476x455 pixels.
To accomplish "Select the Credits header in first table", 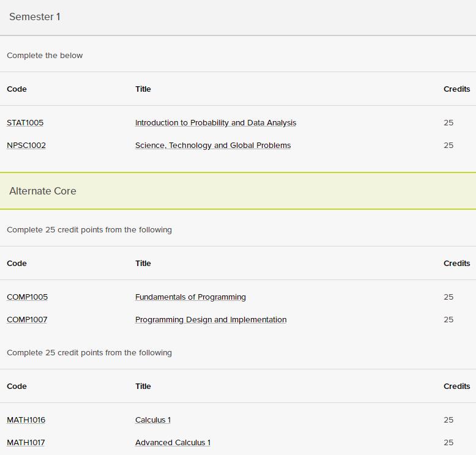I will (456, 89).
